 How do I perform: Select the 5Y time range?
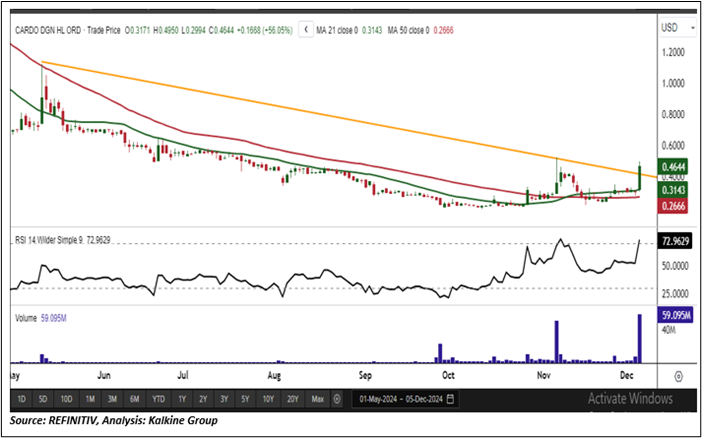[245, 399]
